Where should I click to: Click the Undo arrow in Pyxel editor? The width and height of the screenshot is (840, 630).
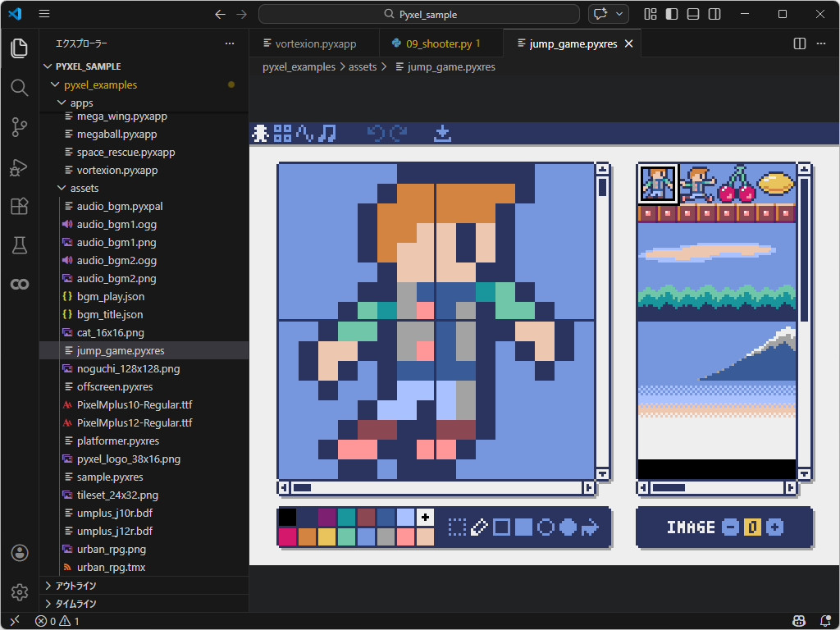tap(378, 133)
